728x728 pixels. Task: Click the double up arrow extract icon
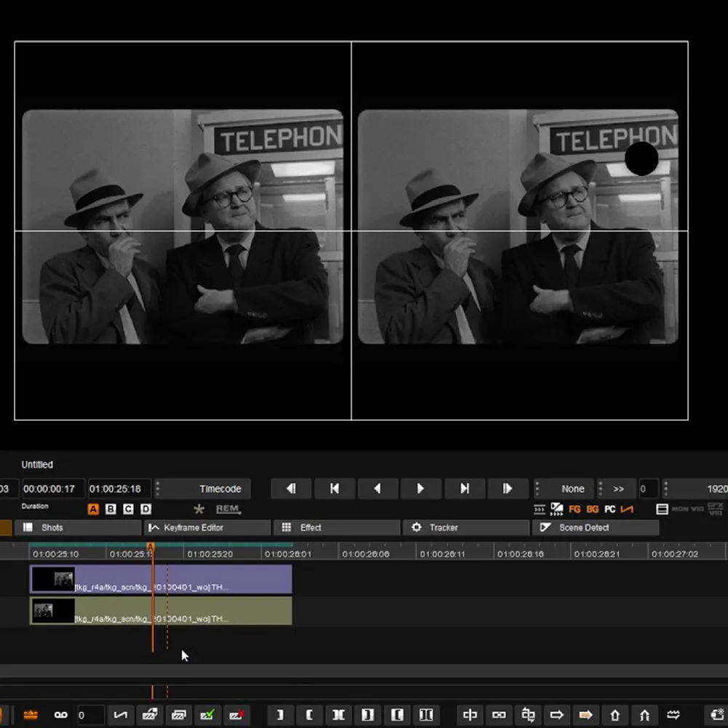[x=644, y=715]
